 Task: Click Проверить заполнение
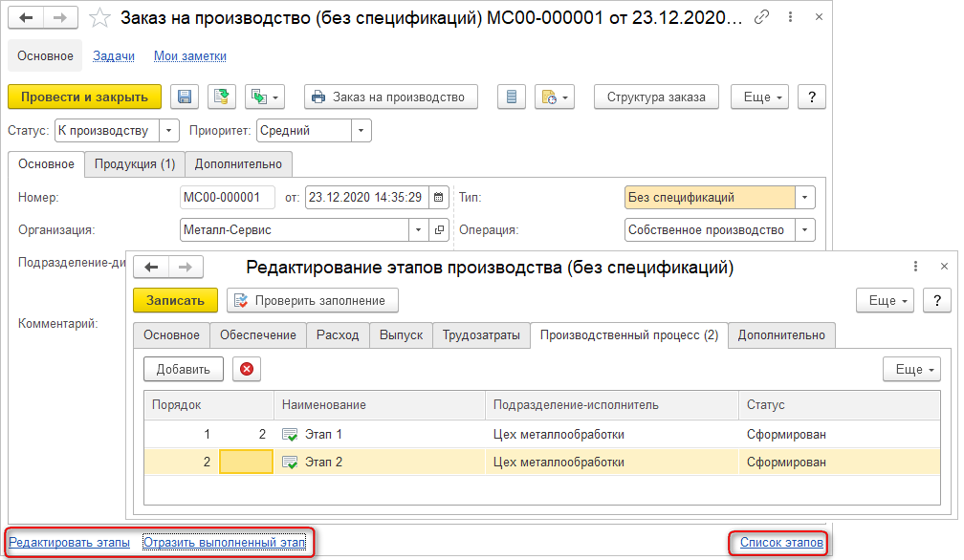[x=313, y=300]
